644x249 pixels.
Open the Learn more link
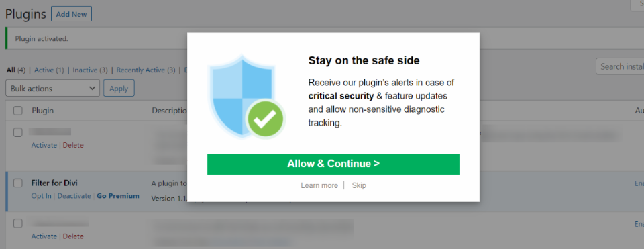click(x=319, y=185)
